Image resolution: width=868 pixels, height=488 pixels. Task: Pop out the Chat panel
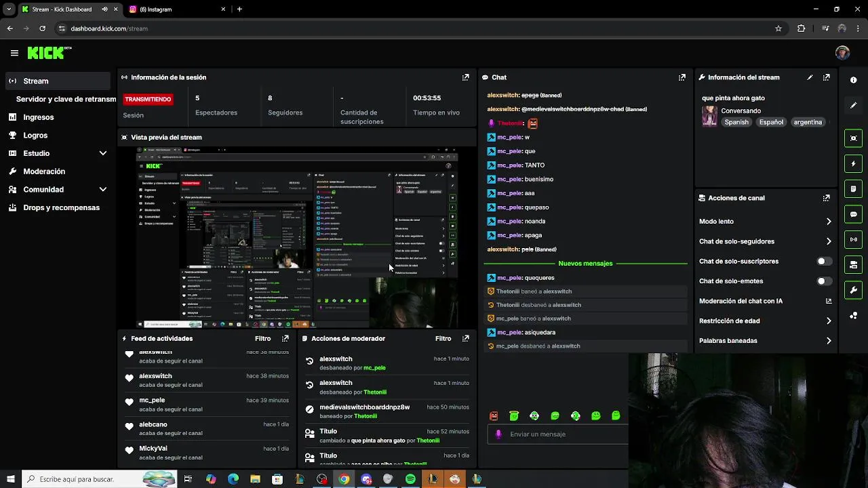[682, 77]
